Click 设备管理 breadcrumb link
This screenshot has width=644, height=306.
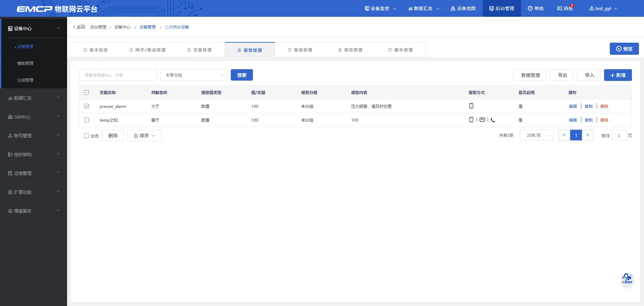tap(148, 27)
